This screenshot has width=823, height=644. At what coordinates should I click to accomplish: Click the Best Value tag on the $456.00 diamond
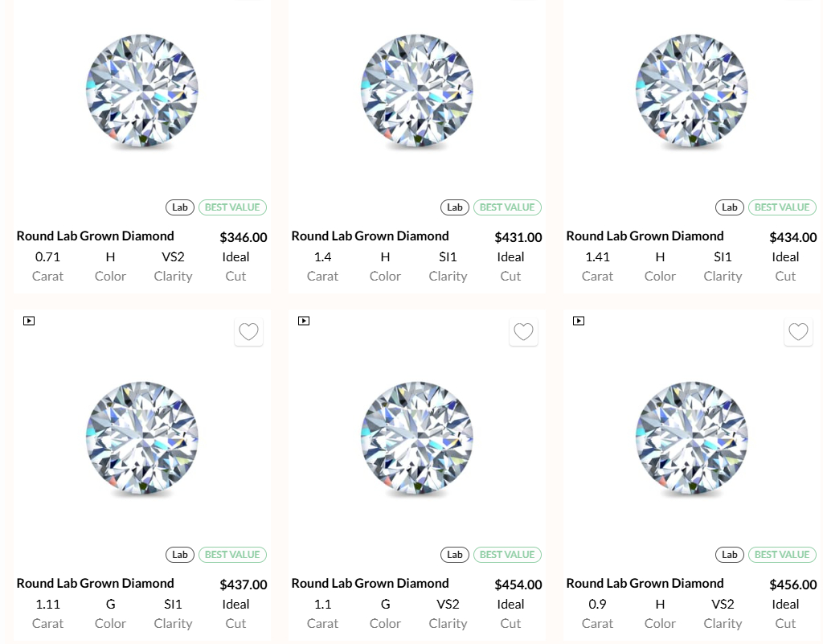click(x=782, y=555)
